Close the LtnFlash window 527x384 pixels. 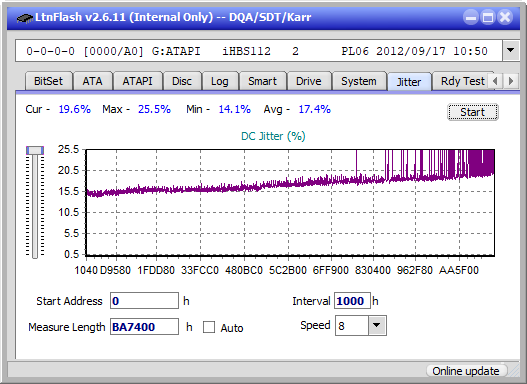pyautogui.click(x=505, y=17)
